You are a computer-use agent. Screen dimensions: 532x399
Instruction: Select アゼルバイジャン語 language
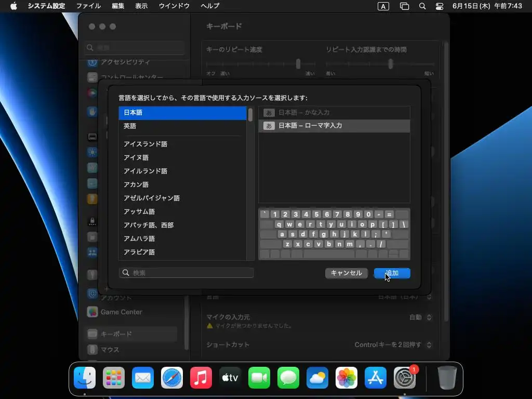coord(182,198)
